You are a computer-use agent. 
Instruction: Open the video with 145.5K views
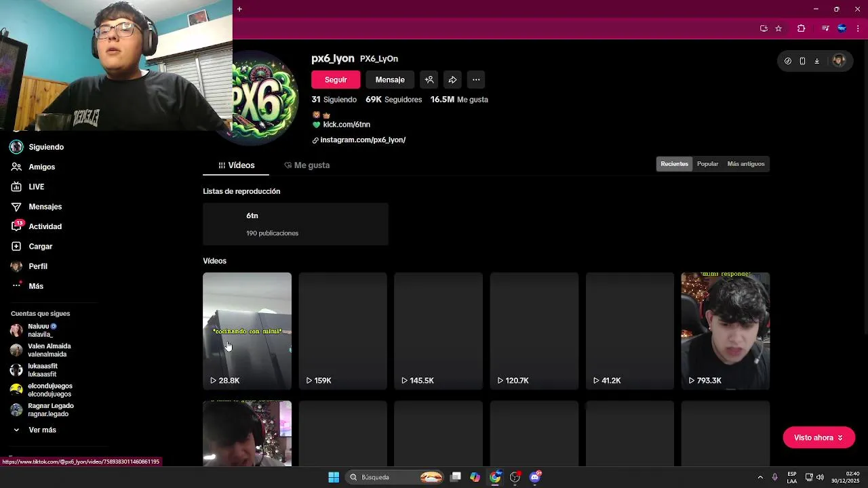click(x=438, y=331)
